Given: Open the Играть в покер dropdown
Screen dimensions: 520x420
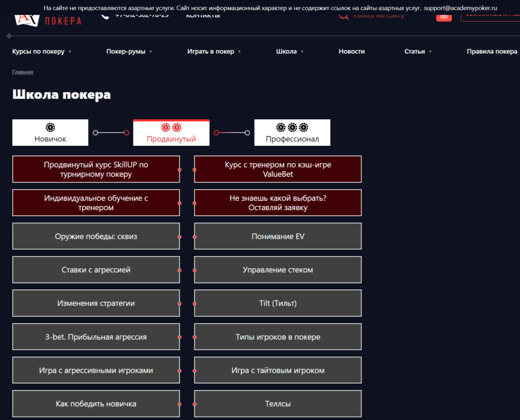Looking at the screenshot, I should click(x=214, y=51).
